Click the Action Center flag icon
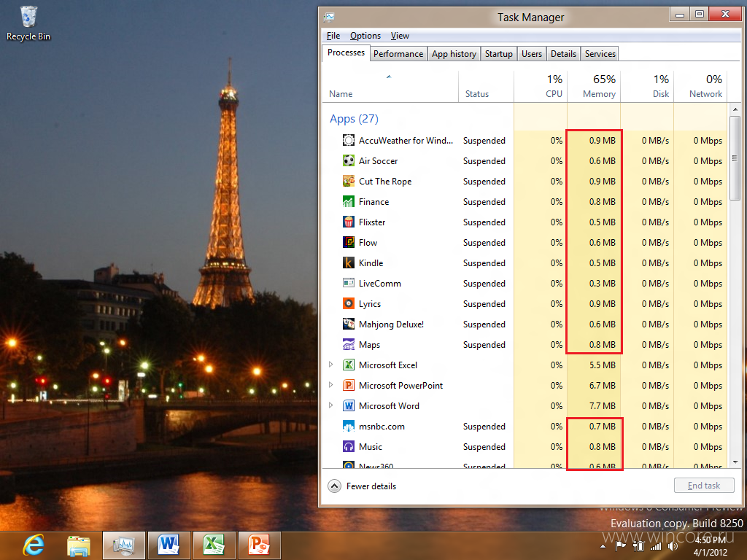747x560 pixels. [620, 546]
